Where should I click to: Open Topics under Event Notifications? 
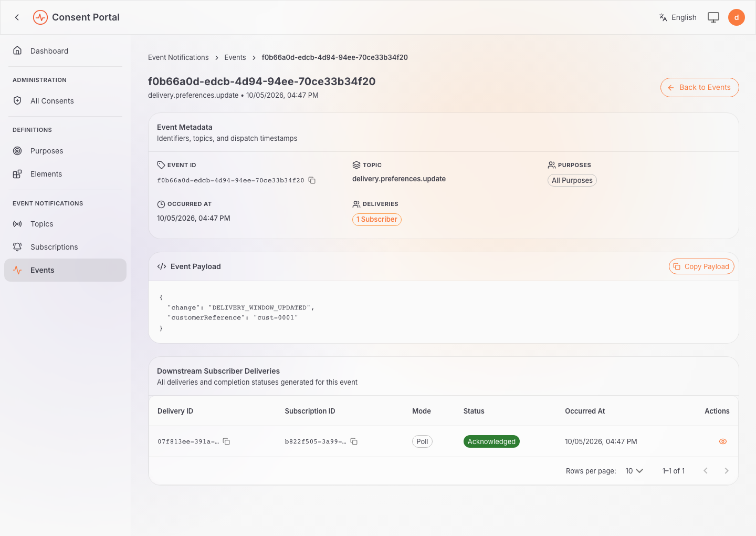(65, 224)
